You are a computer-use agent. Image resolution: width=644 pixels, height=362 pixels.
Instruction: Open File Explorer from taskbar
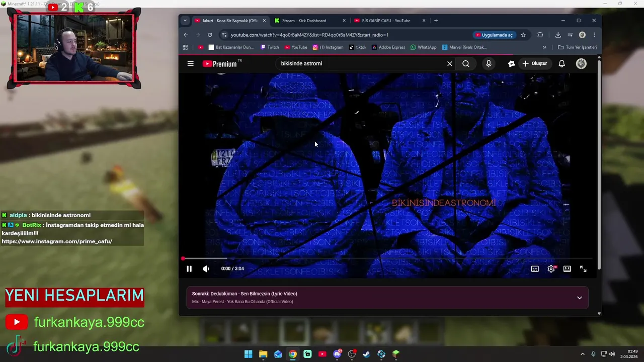click(x=263, y=354)
